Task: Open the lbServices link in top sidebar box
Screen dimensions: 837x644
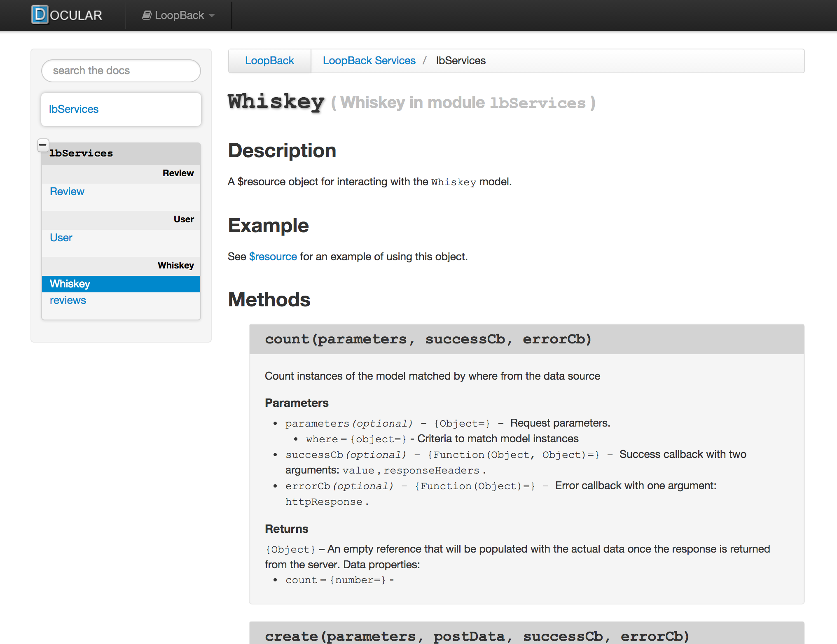Action: [74, 109]
